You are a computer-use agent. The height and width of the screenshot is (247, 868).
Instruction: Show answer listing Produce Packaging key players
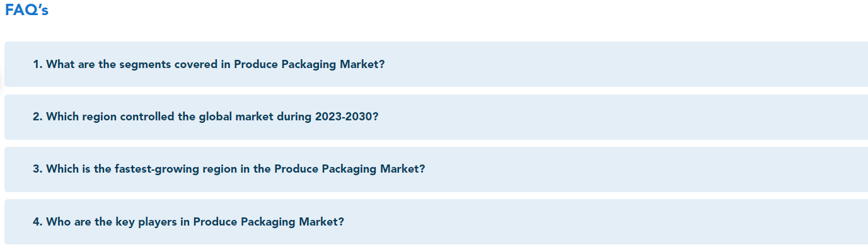[436, 222]
